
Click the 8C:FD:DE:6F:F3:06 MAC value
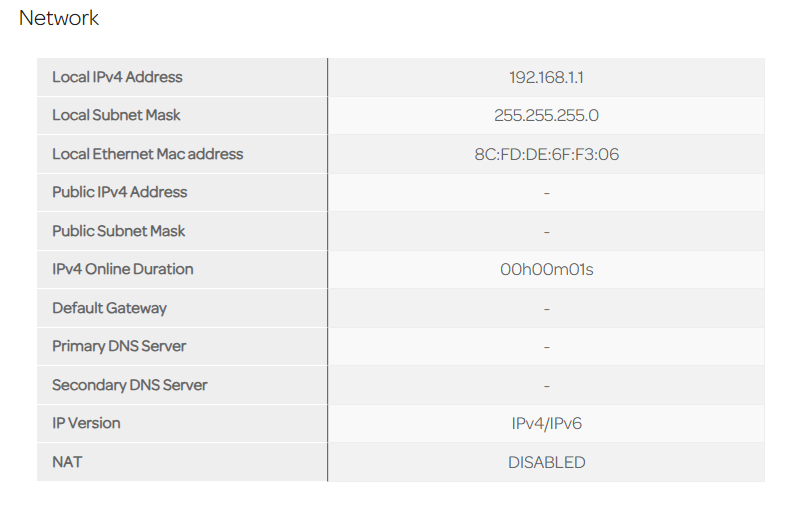click(546, 155)
